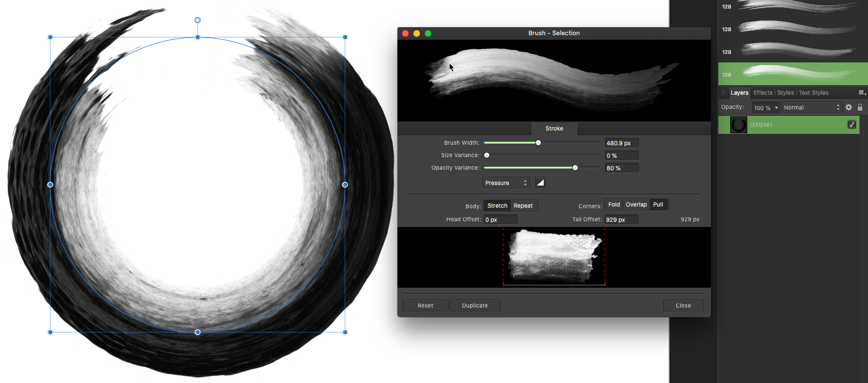Click the layer settings gear icon
Screen dimensions: 868x383
[849, 107]
